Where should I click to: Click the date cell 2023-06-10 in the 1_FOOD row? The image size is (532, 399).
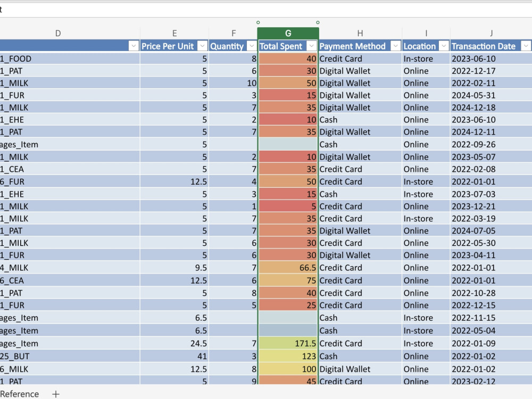[x=491, y=59]
